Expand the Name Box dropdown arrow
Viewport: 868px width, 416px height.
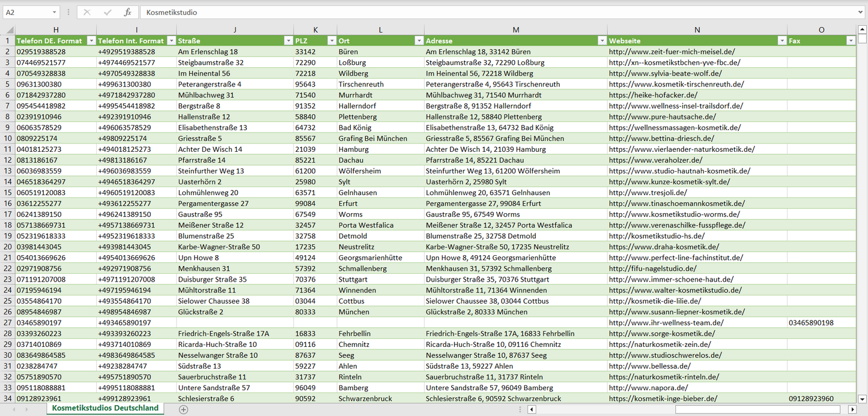click(x=54, y=12)
